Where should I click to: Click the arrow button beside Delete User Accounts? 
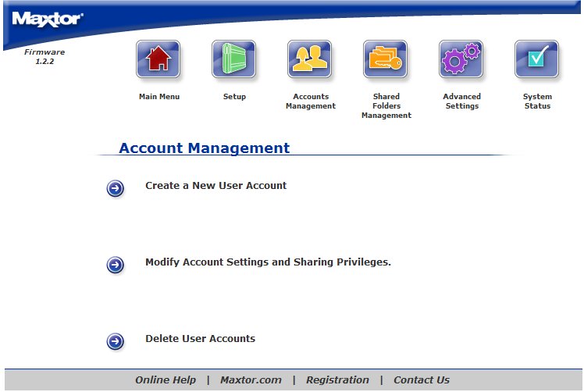coord(116,341)
